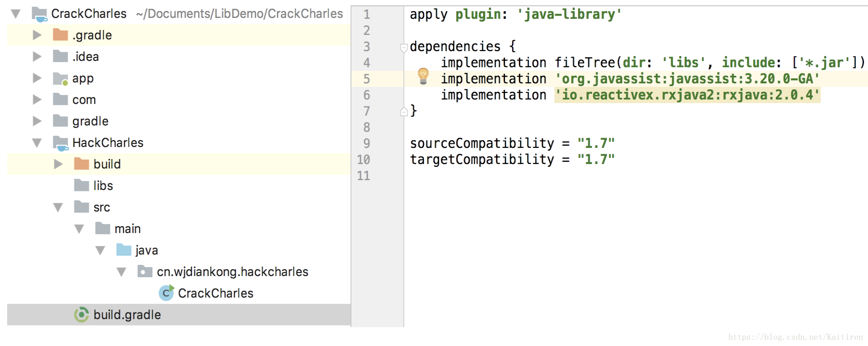Click the hackcharles package icon
The height and width of the screenshot is (346, 868).
tap(145, 271)
